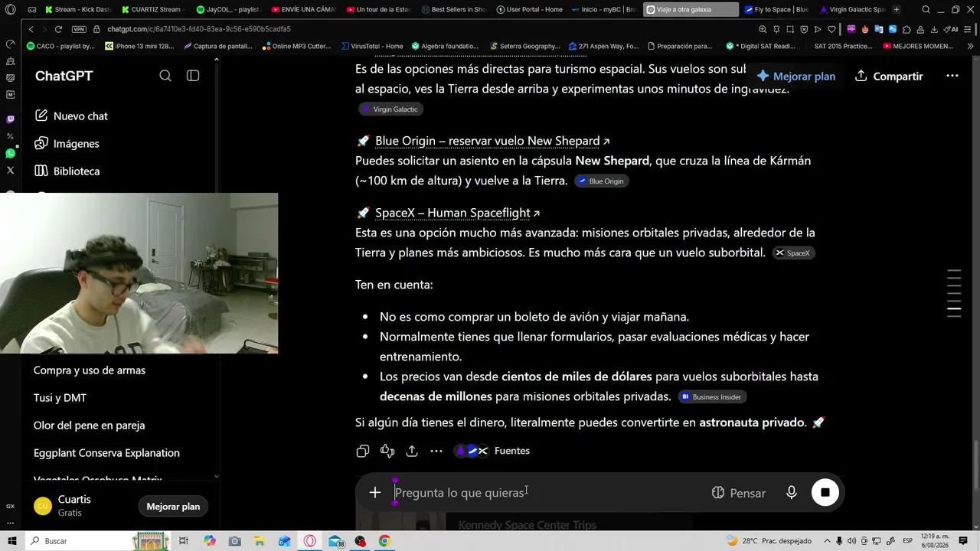Open the three-dot conversation options menu
Image resolution: width=980 pixels, height=551 pixels.
click(x=952, y=77)
